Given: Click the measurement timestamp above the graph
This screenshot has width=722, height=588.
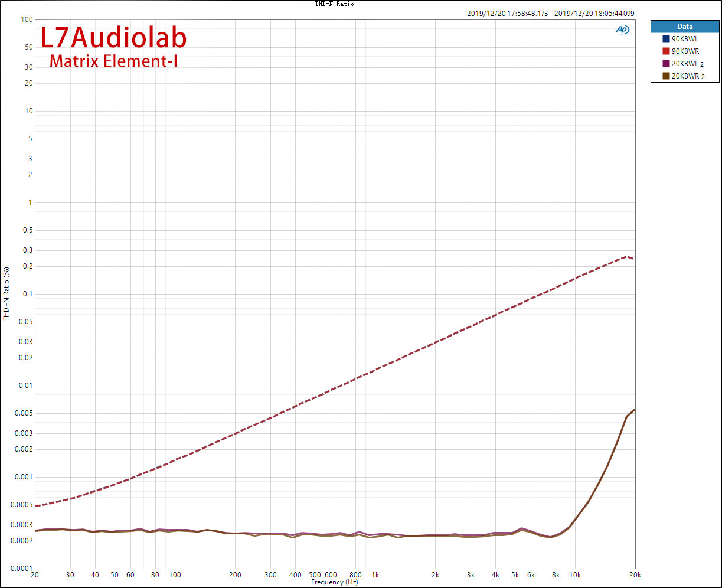Looking at the screenshot, I should 550,13.
